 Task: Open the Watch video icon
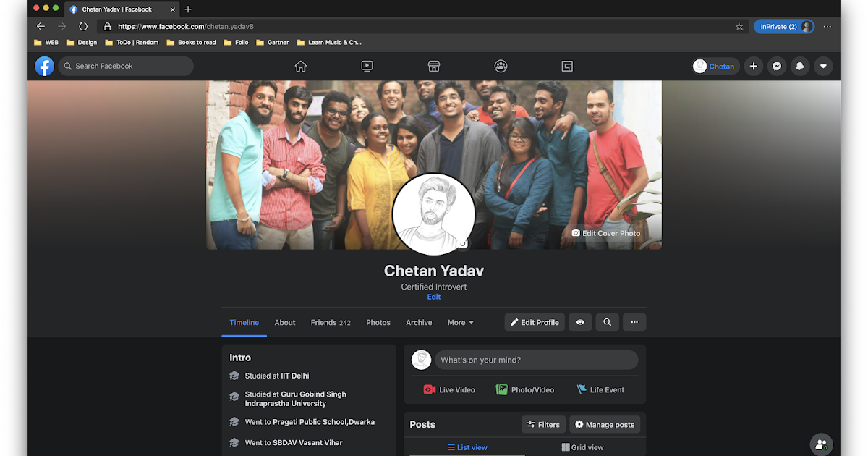click(x=367, y=66)
